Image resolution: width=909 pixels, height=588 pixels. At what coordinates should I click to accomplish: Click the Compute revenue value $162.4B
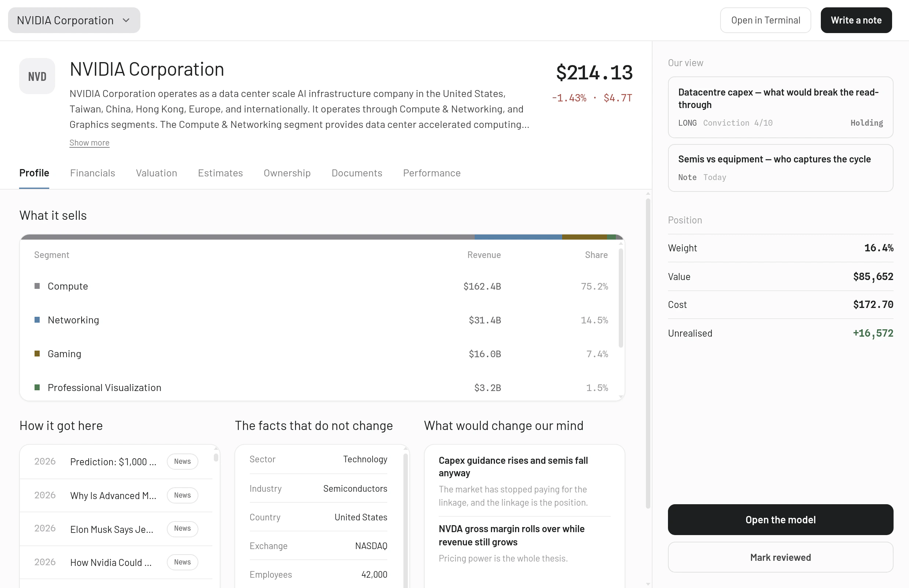[x=482, y=286]
